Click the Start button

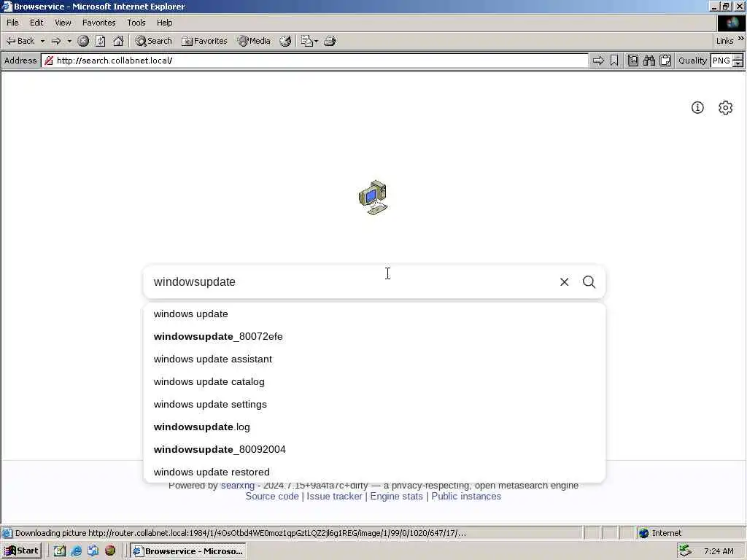tap(21, 551)
